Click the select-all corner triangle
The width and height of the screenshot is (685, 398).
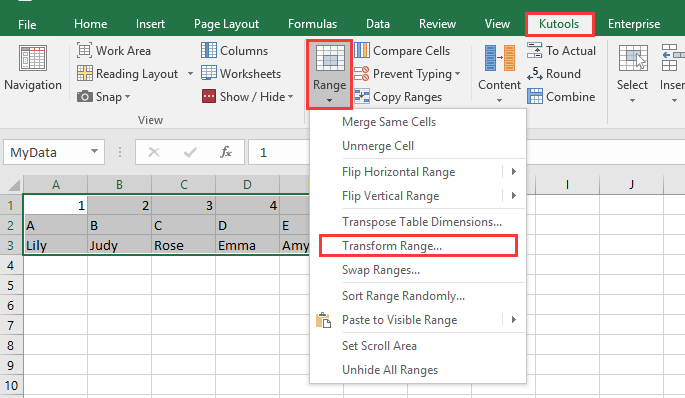pyautogui.click(x=14, y=185)
